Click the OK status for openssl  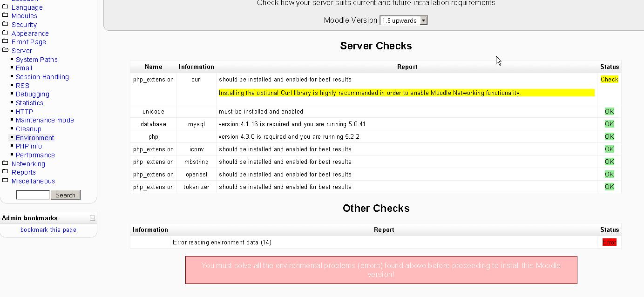point(609,175)
